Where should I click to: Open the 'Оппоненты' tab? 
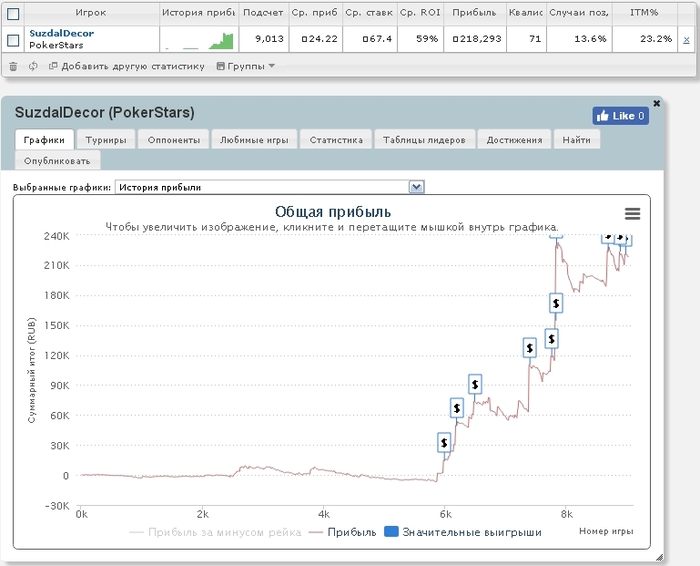pyautogui.click(x=174, y=140)
